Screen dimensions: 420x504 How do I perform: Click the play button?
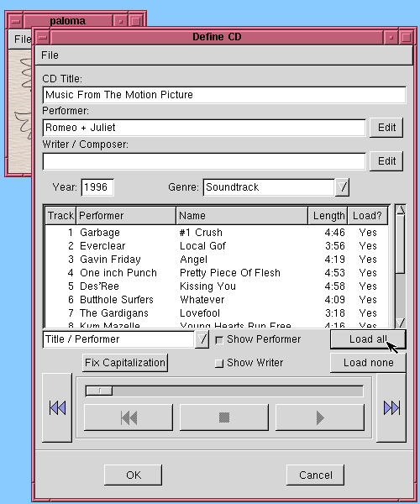[x=320, y=417]
